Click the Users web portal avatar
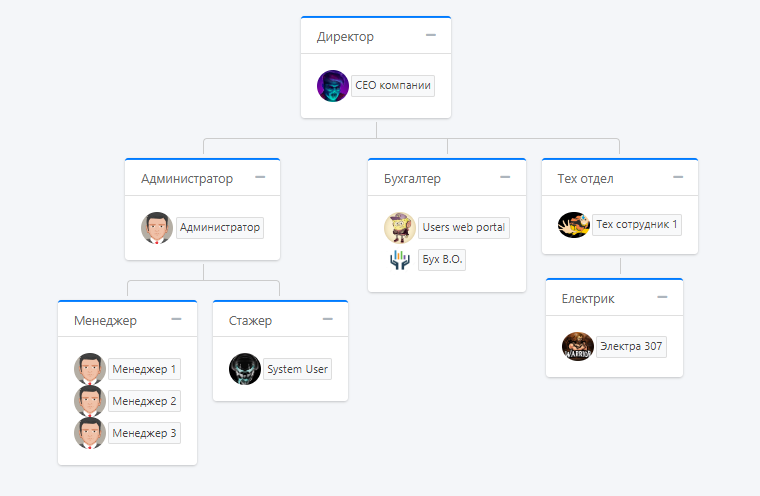The height and width of the screenshot is (496, 760). (x=400, y=228)
